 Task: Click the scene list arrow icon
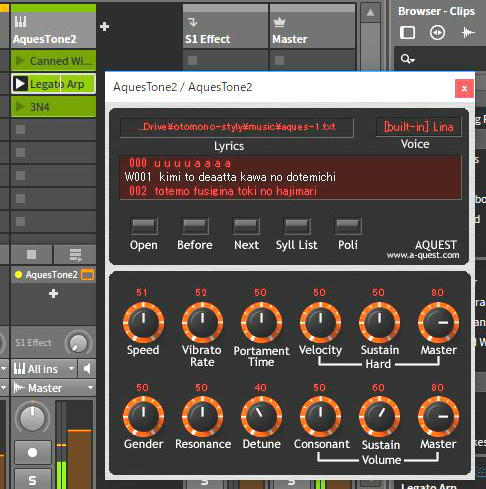point(75,255)
